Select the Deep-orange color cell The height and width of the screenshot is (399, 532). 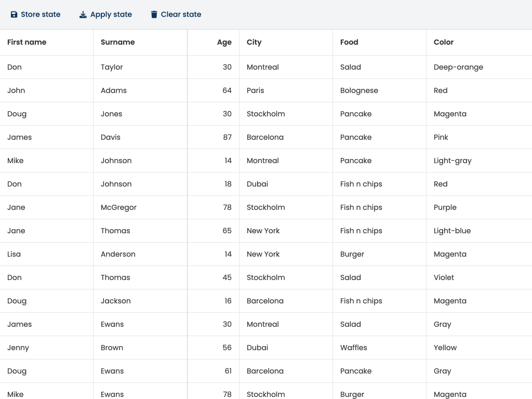(x=458, y=67)
